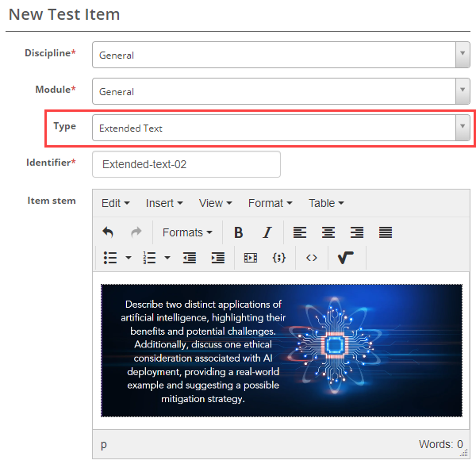Insert code sample with braces icon
Image resolution: width=476 pixels, height=464 pixels.
point(279,258)
